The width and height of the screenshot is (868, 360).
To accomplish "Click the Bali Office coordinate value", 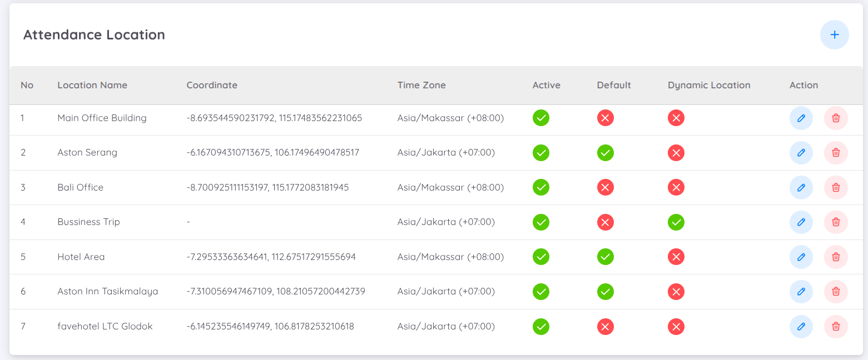I will [x=267, y=187].
